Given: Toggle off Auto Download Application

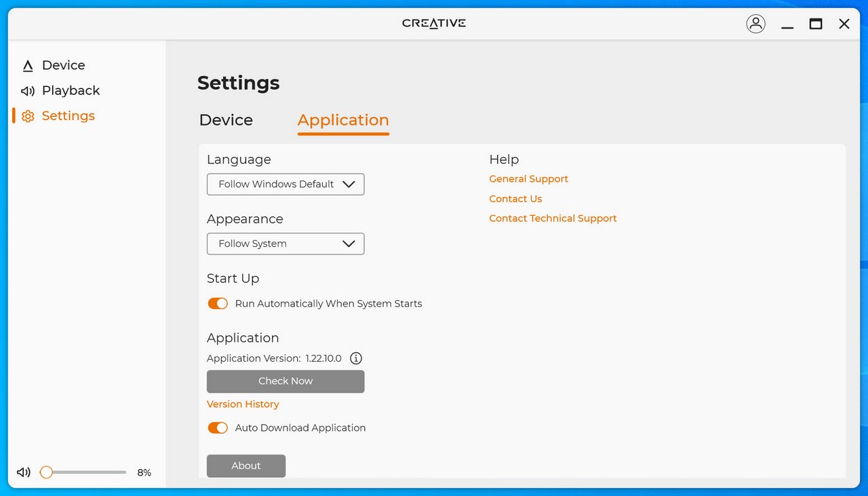Looking at the screenshot, I should coord(218,427).
